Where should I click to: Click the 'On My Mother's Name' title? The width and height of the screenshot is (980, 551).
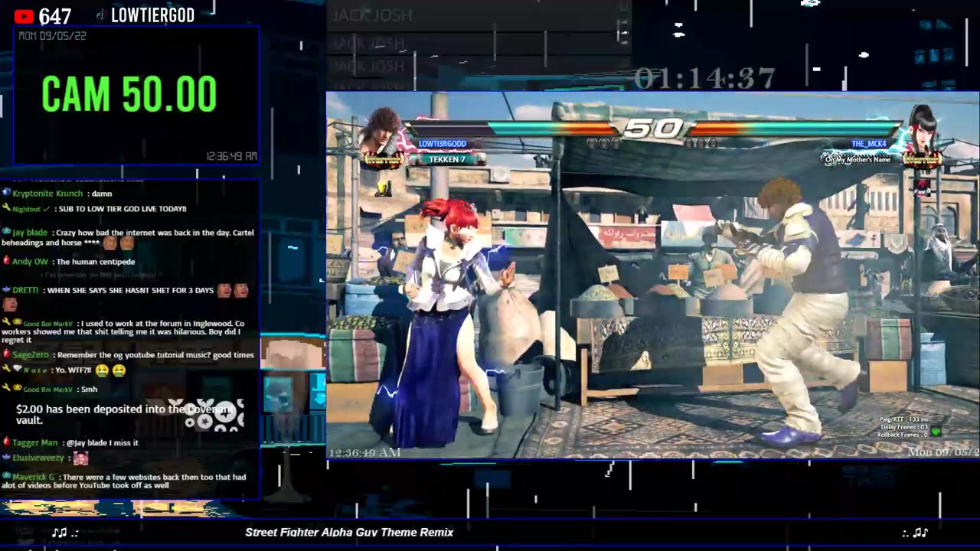coord(857,159)
